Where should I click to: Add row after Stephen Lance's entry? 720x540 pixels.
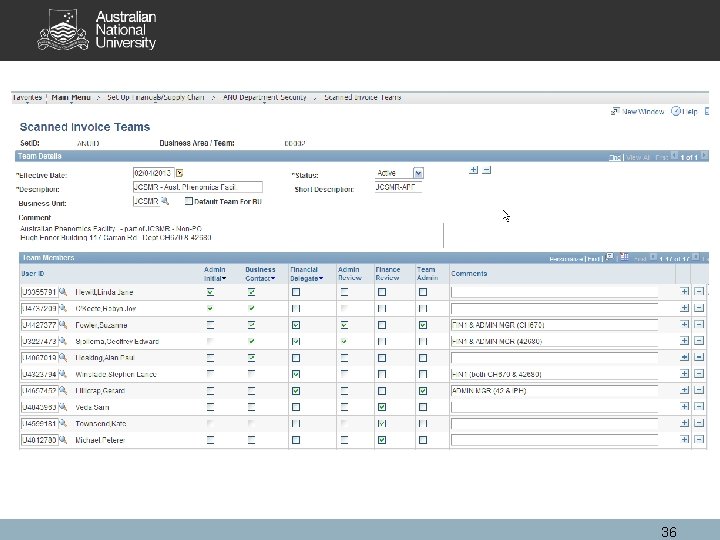point(685,374)
